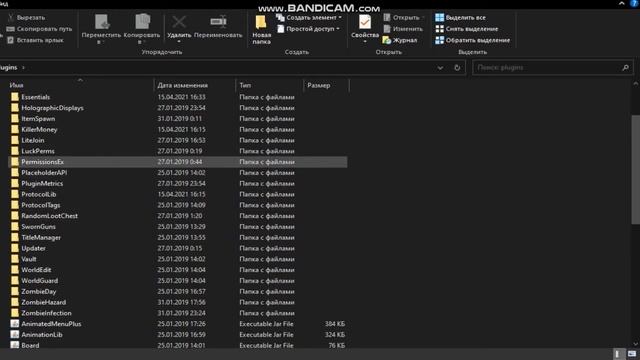
Task: Click the folder icon next to WorldEdit
Action: click(15, 270)
